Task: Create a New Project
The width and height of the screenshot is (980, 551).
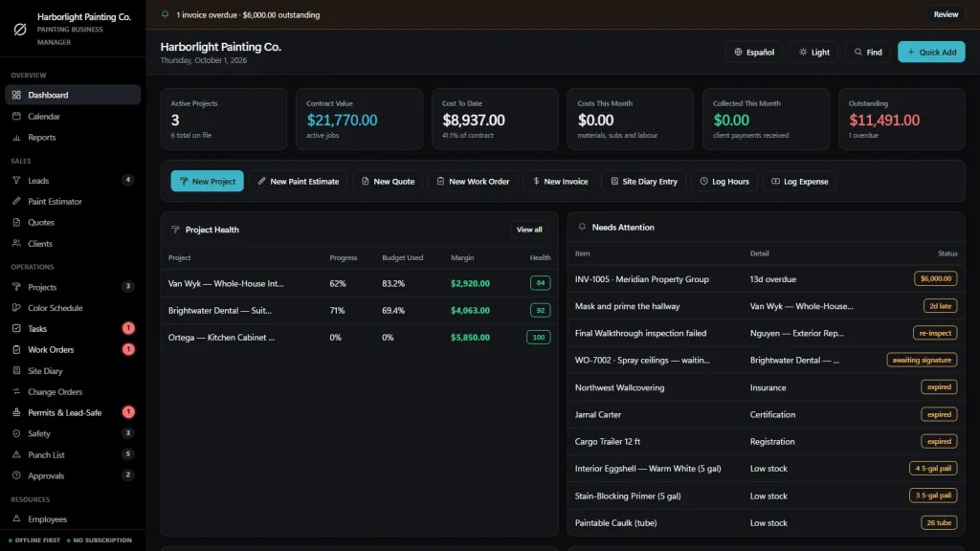Action: [207, 181]
